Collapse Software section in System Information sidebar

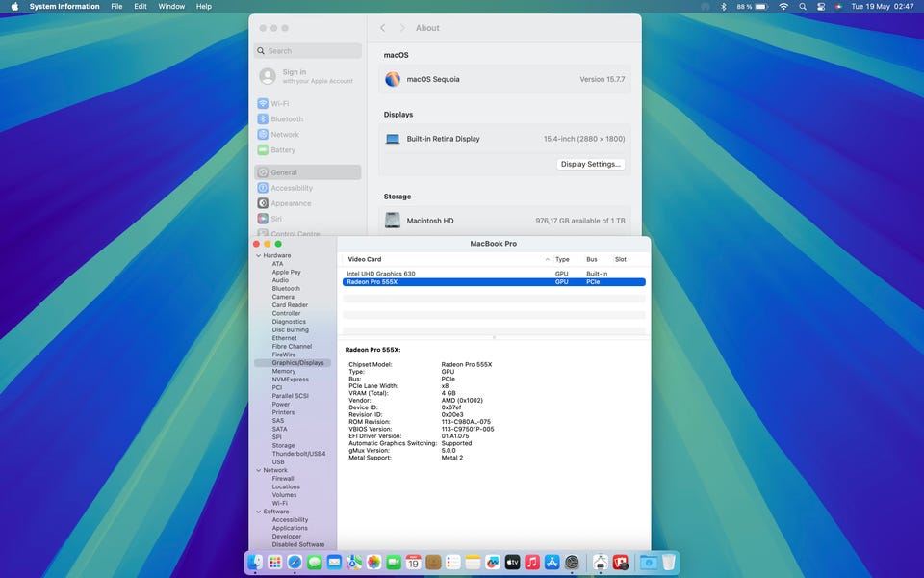pos(258,512)
